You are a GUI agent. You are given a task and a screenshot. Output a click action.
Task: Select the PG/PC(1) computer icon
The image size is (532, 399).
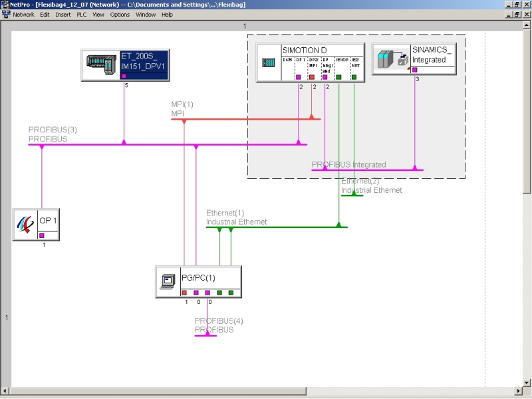click(168, 281)
